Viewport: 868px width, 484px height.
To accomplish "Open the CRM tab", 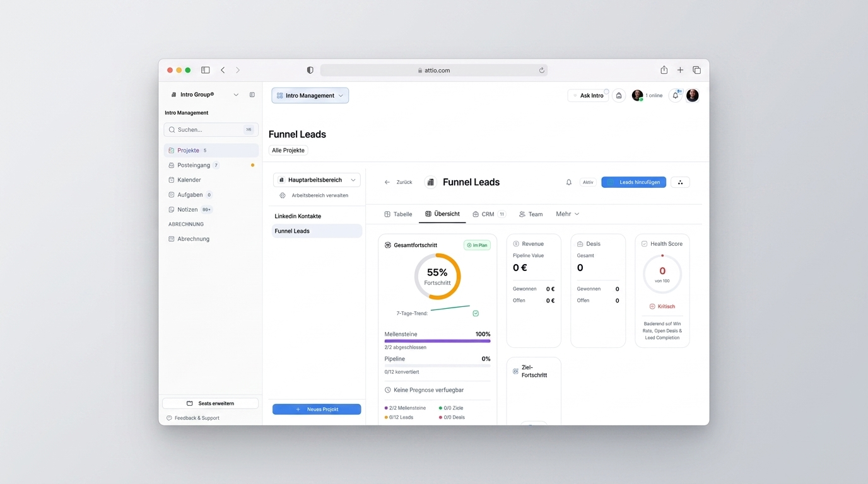I will pyautogui.click(x=489, y=214).
